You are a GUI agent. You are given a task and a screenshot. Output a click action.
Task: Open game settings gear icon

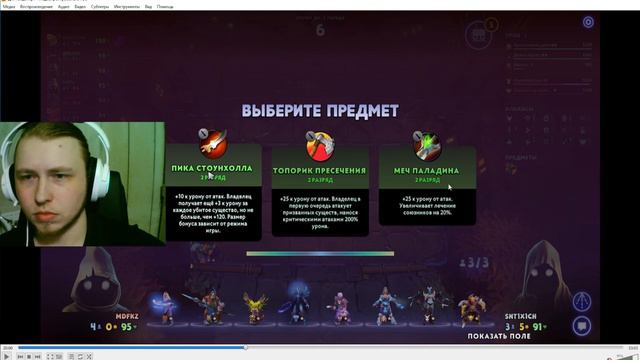[x=588, y=22]
